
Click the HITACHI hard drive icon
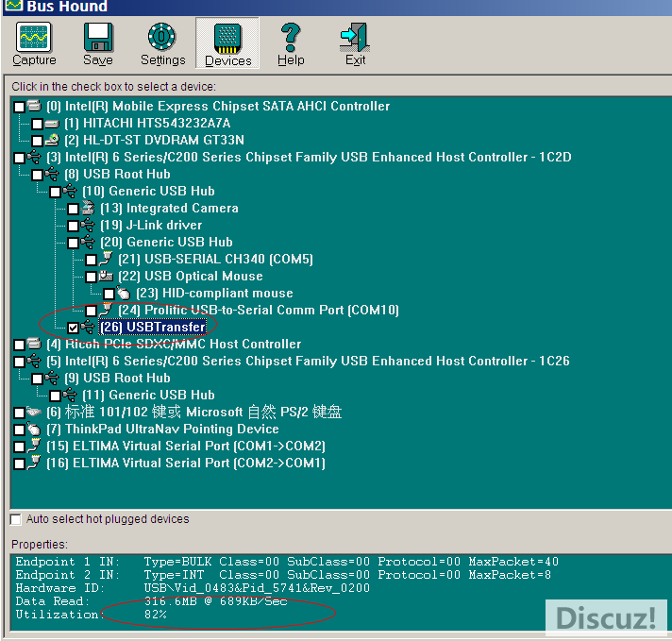coord(52,125)
